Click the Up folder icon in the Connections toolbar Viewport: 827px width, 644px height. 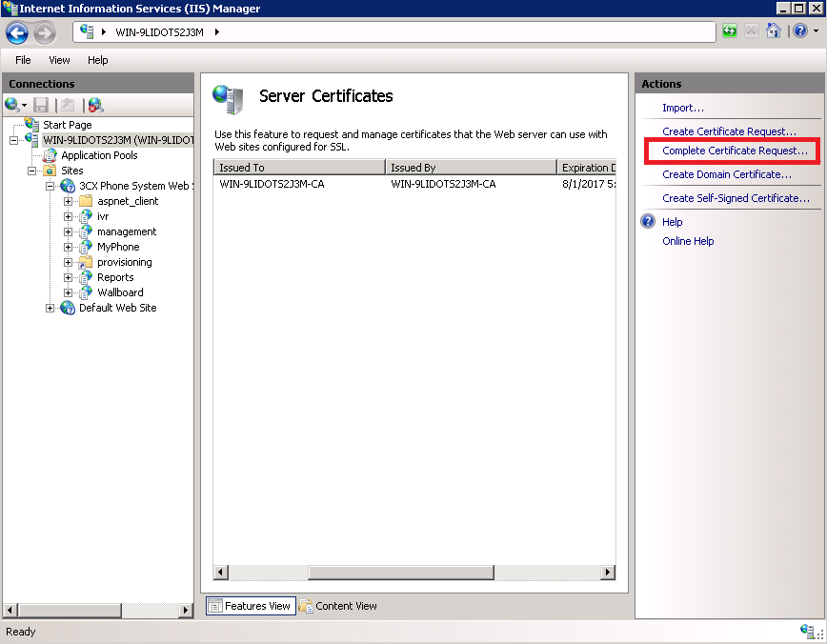(x=68, y=105)
